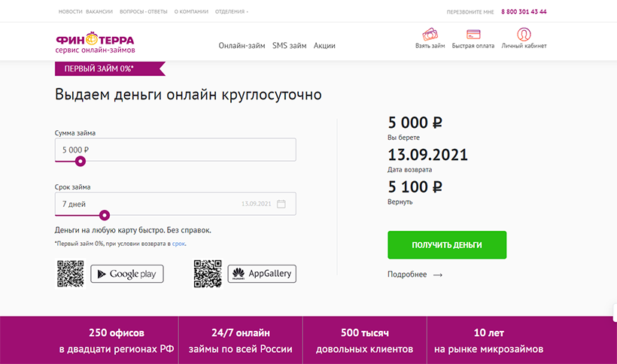
Task: Click the phone number 8 800 301 43 44
Action: pos(524,12)
